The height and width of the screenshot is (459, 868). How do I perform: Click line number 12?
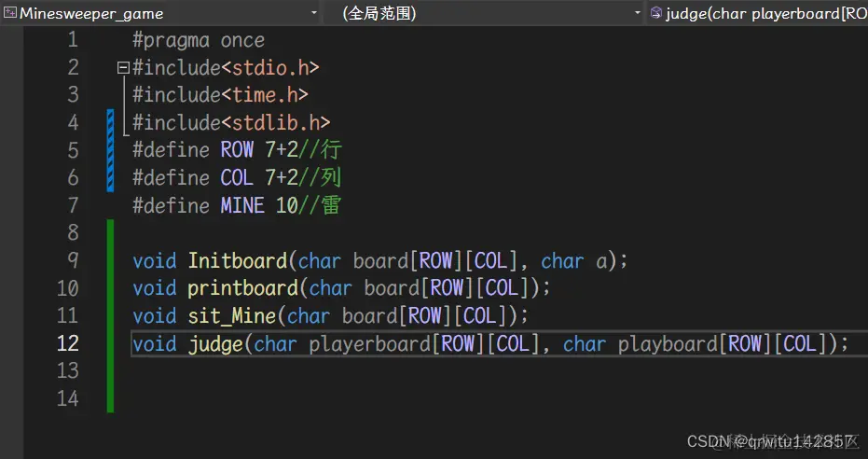[67, 343]
